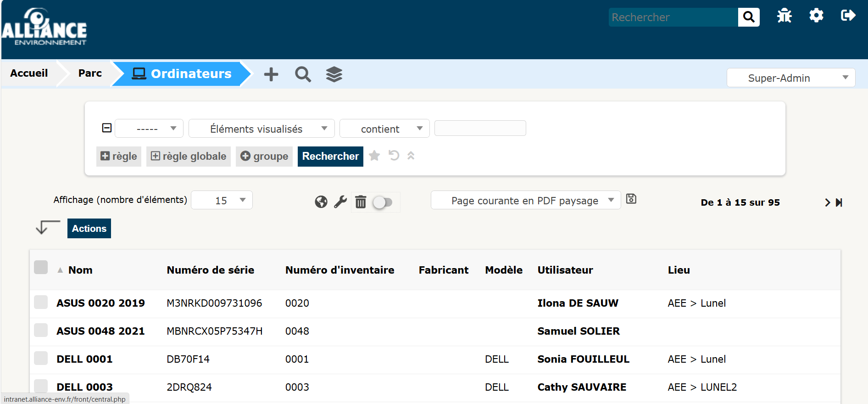Save search as bookmark with star icon

374,156
